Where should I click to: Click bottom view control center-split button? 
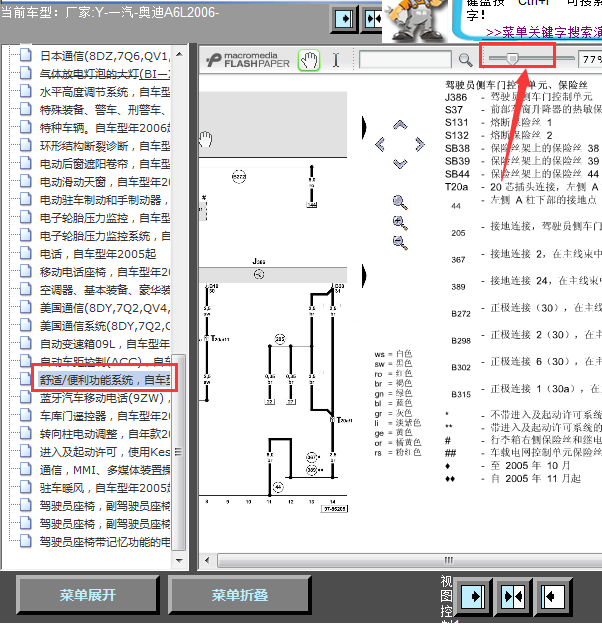click(513, 597)
